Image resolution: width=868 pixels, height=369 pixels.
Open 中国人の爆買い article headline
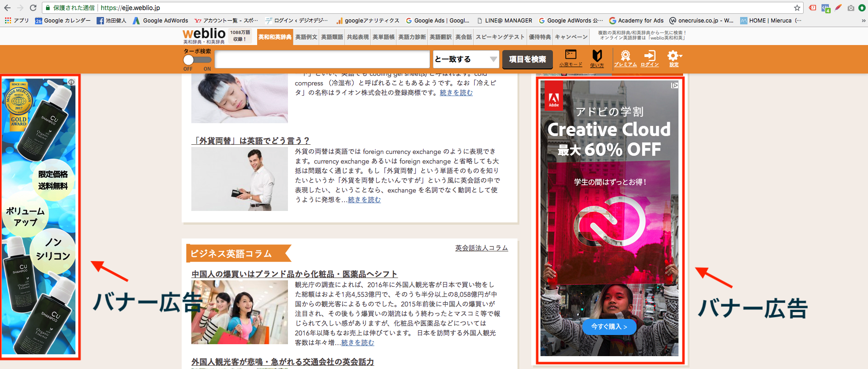tap(294, 274)
